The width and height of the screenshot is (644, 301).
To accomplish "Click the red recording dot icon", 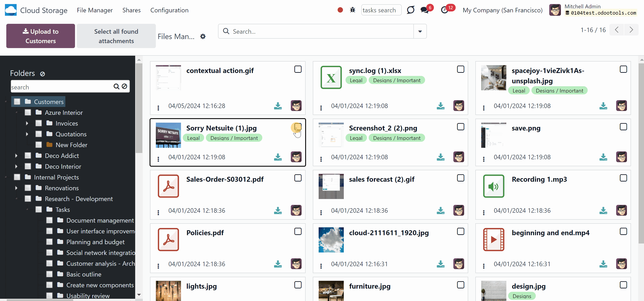I will point(340,10).
